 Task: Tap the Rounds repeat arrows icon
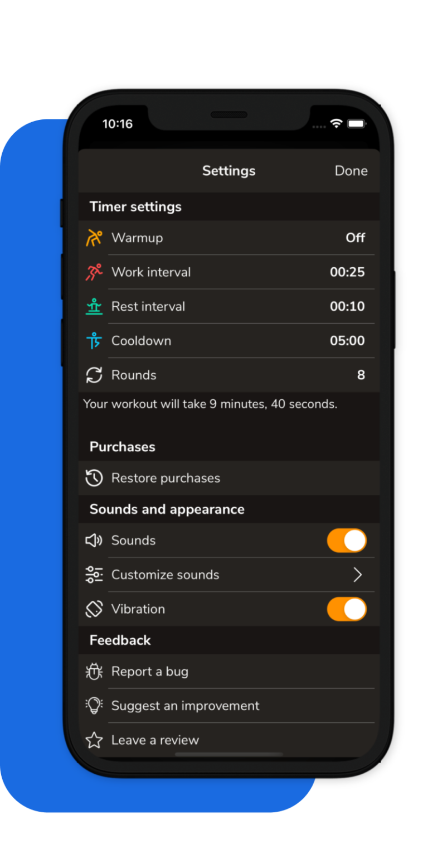(94, 375)
